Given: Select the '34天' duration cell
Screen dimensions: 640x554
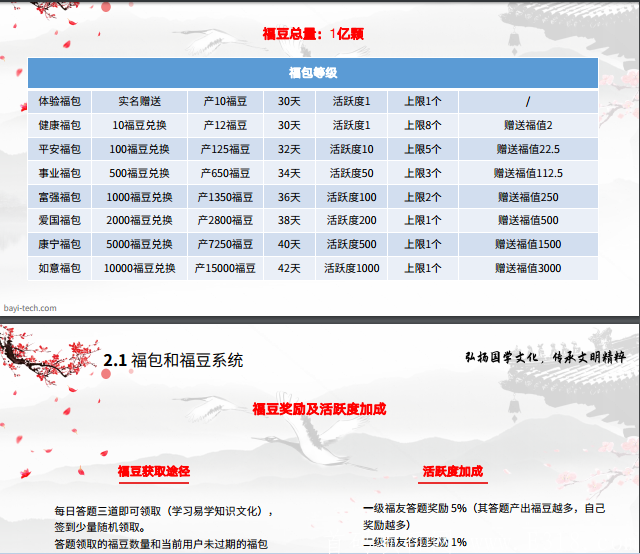Looking at the screenshot, I should pyautogui.click(x=289, y=173).
